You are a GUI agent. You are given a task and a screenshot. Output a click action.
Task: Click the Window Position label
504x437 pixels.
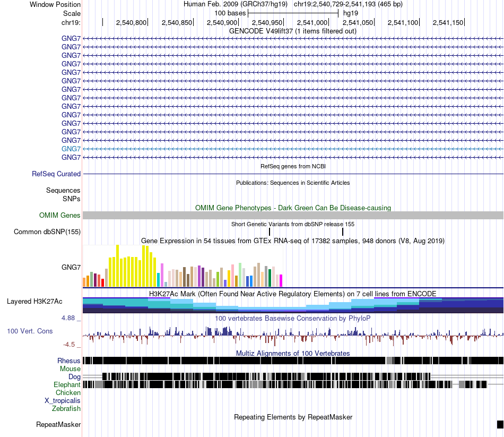pyautogui.click(x=55, y=4)
